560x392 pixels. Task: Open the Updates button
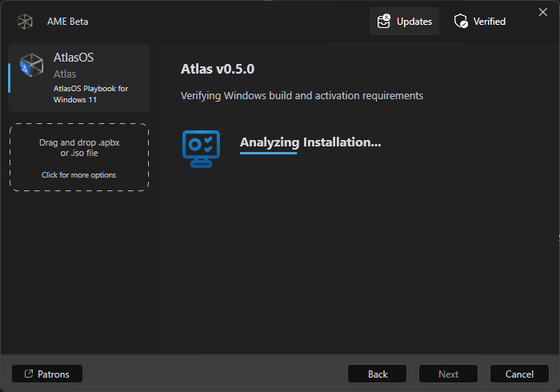coord(404,22)
